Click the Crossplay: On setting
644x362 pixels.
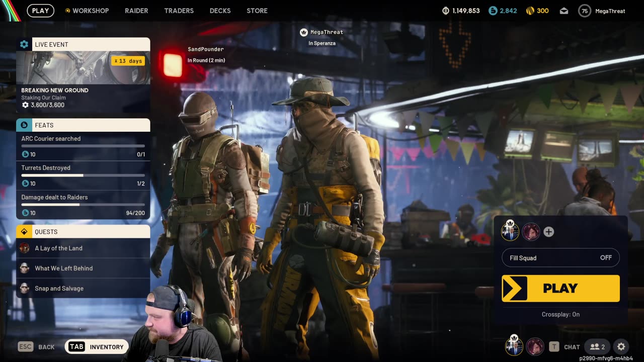pyautogui.click(x=560, y=314)
